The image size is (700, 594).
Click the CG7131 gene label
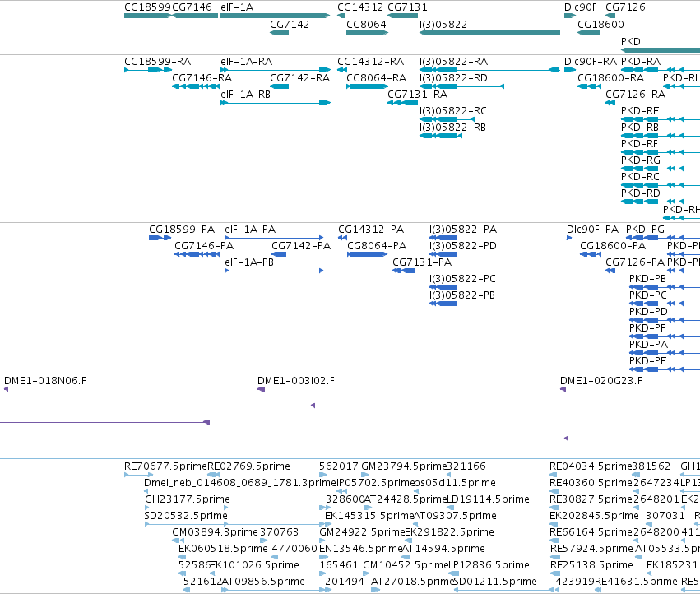pyautogui.click(x=408, y=7)
